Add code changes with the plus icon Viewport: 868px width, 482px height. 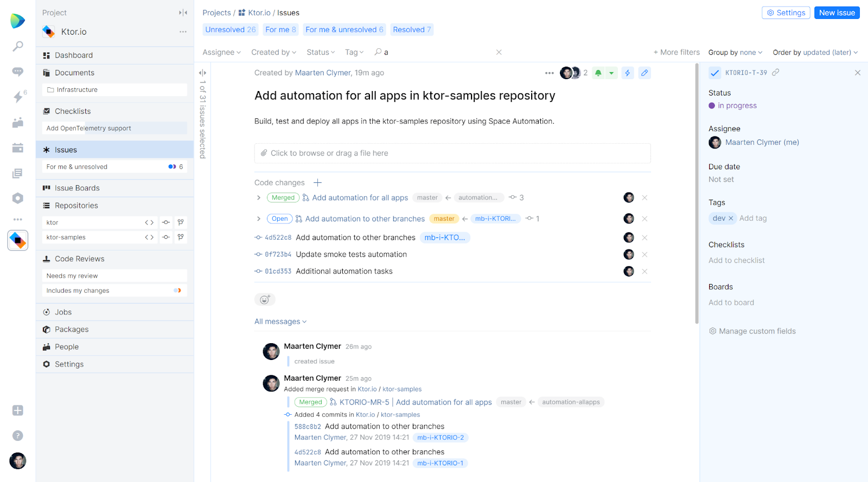(x=318, y=183)
